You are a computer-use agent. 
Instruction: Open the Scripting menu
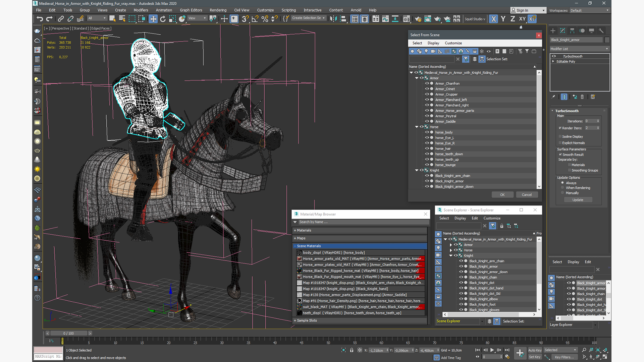pyautogui.click(x=288, y=10)
